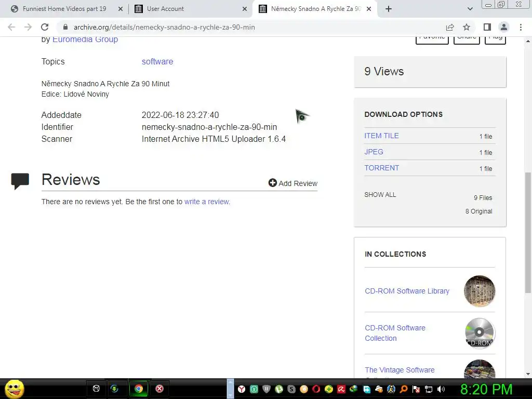This screenshot has width=532, height=399.
Task: View site security lock info
Action: pos(65,27)
